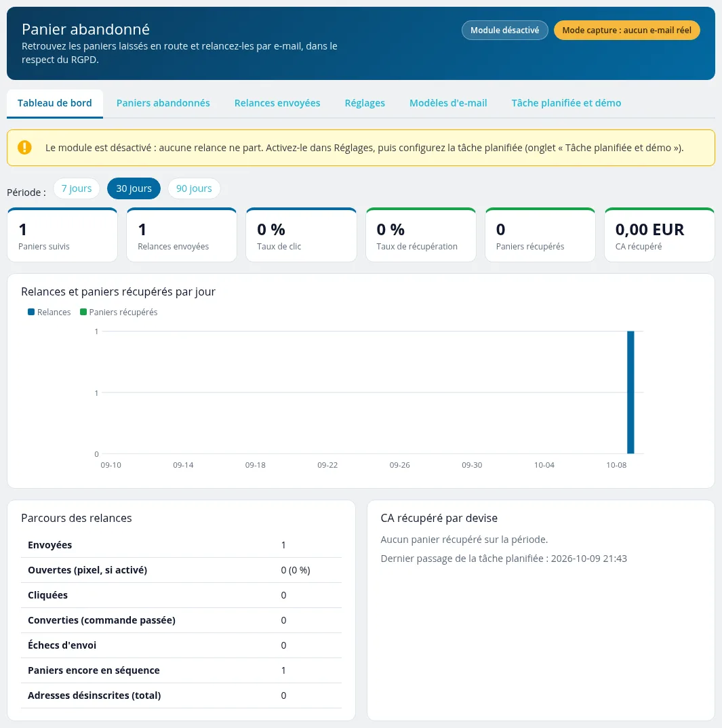
Task: Click the 09-10 date label on chart axis
Action: pos(111,465)
